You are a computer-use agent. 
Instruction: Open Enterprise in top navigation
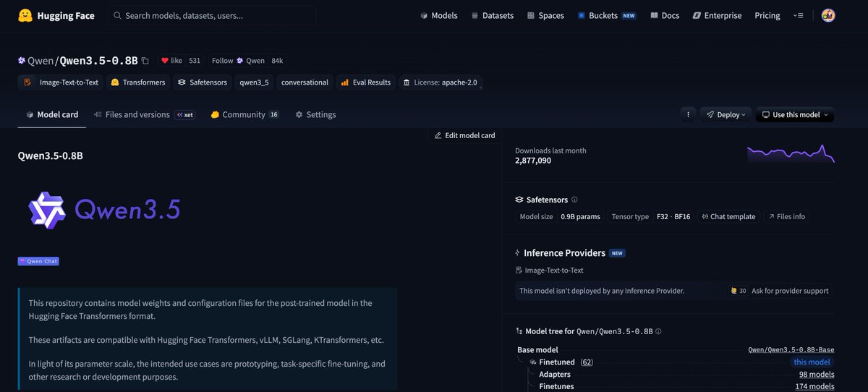pyautogui.click(x=717, y=15)
